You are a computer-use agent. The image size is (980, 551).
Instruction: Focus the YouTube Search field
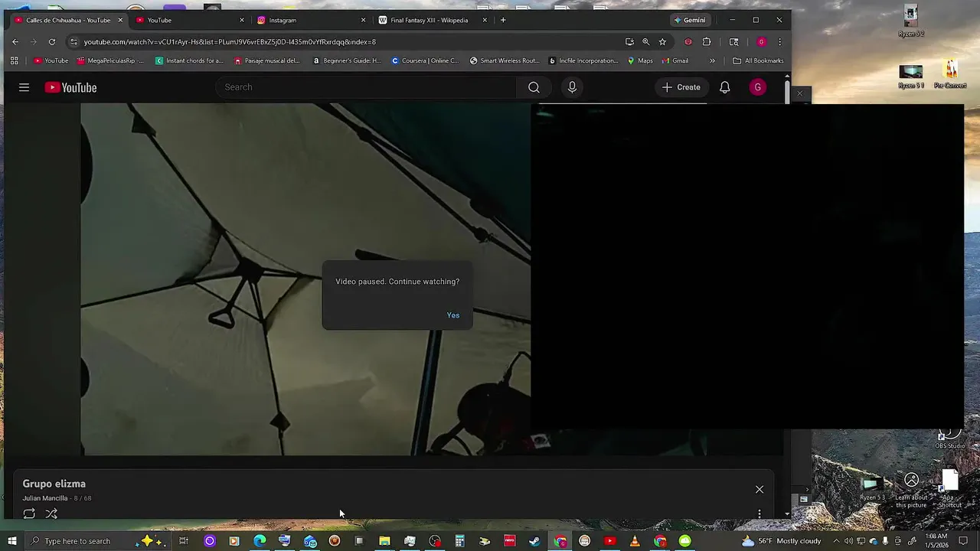click(x=367, y=87)
